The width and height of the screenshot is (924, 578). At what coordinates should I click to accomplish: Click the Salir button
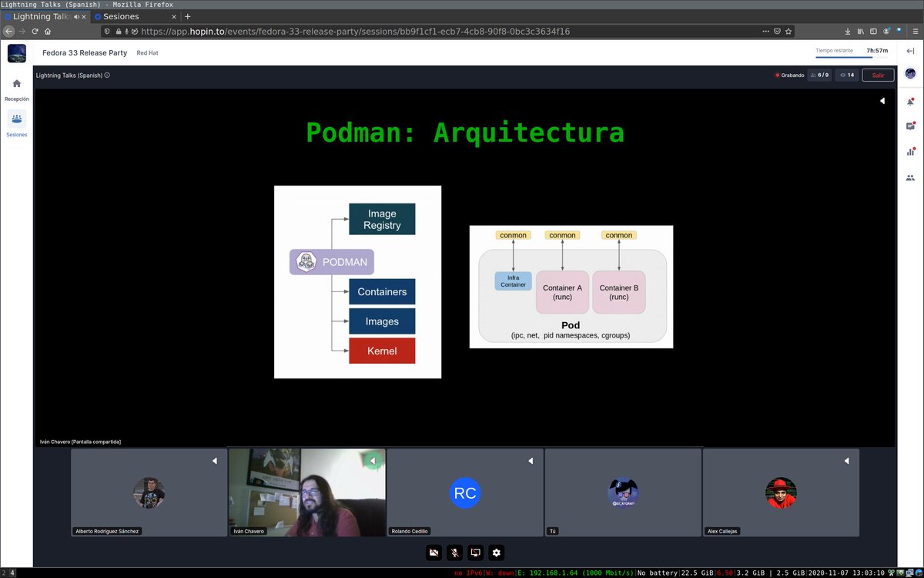point(879,75)
